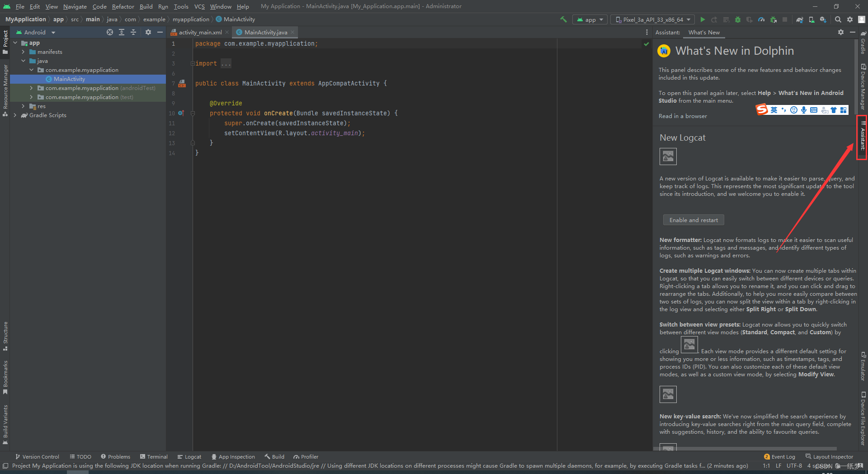Click the Stop square icon in toolbar

[x=785, y=19]
